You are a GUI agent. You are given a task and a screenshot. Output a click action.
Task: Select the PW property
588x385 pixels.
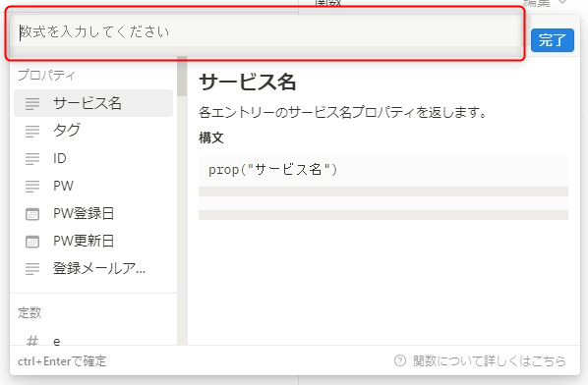coord(93,186)
